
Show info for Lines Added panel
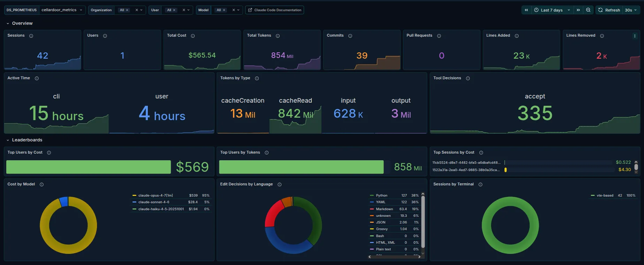pos(517,36)
